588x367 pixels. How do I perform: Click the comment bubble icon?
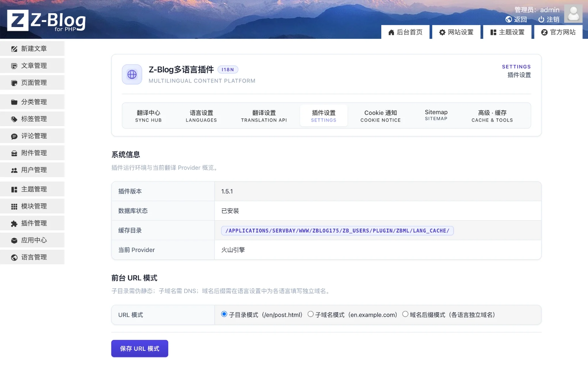pos(14,136)
